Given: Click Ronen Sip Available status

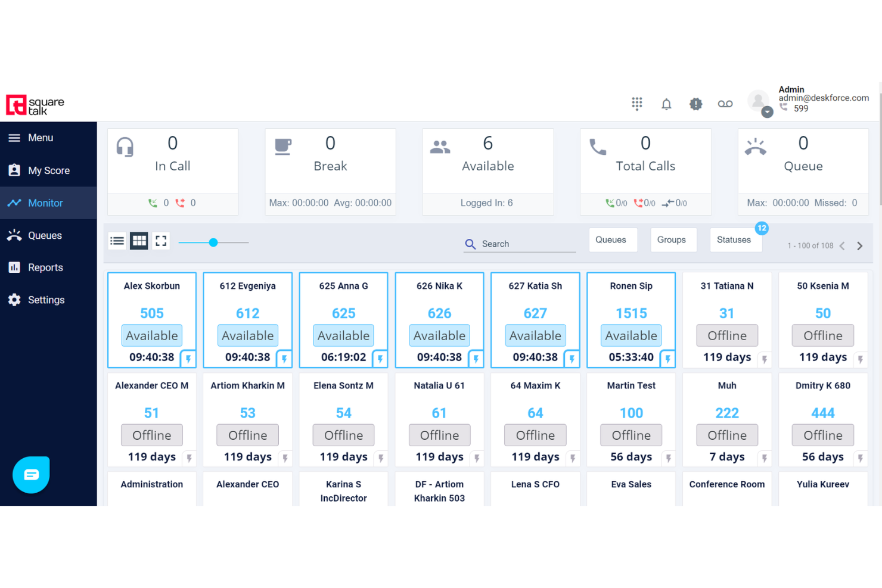Looking at the screenshot, I should point(631,335).
